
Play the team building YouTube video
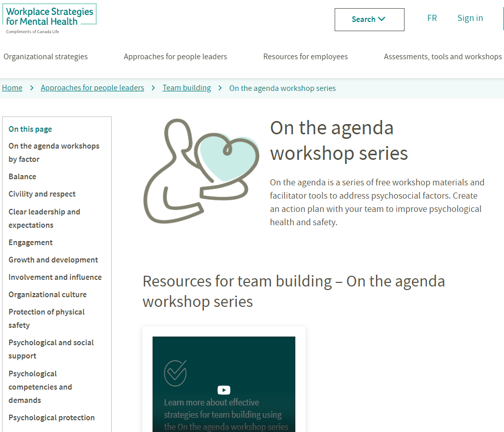(224, 390)
